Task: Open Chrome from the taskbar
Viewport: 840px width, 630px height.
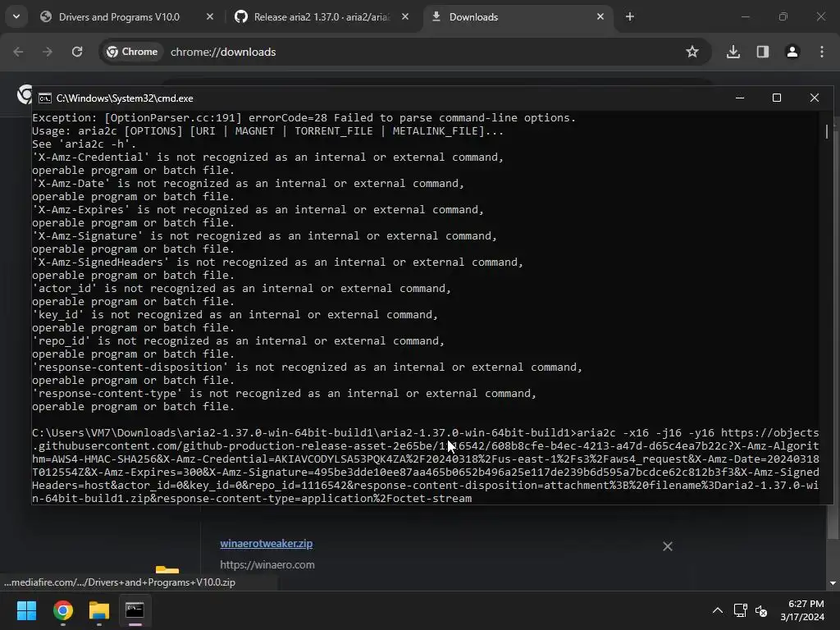Action: pos(62,610)
